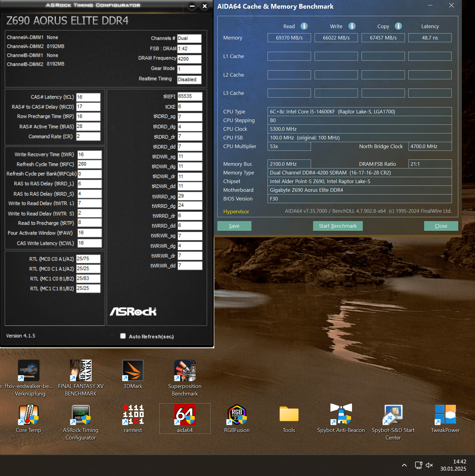Open the Superposition Benchmark shortcut
The height and width of the screenshot is (476, 475).
[x=185, y=378]
